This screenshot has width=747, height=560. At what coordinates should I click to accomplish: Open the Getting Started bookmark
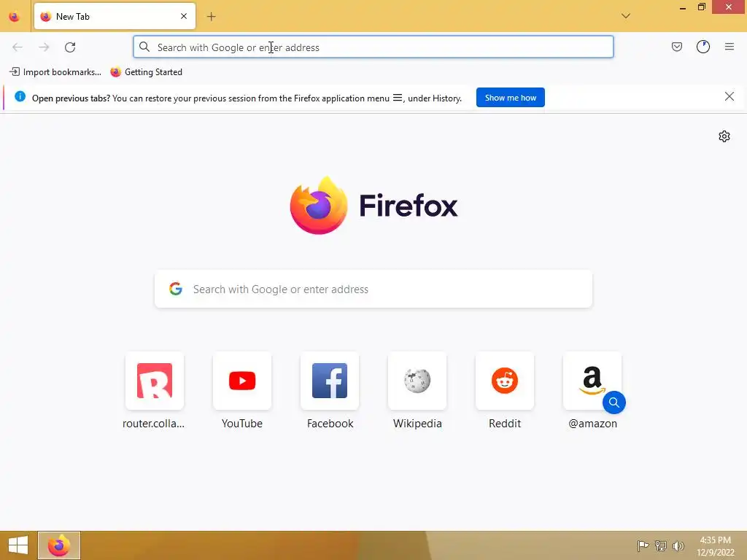tap(146, 72)
